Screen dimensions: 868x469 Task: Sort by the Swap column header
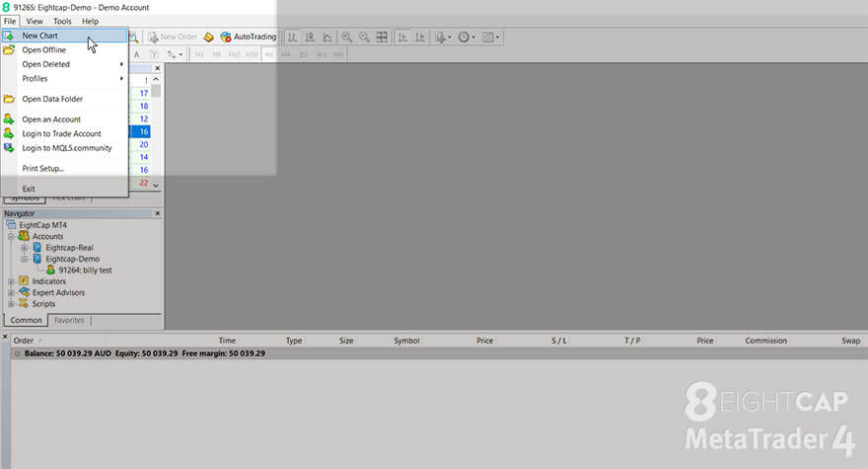[850, 341]
